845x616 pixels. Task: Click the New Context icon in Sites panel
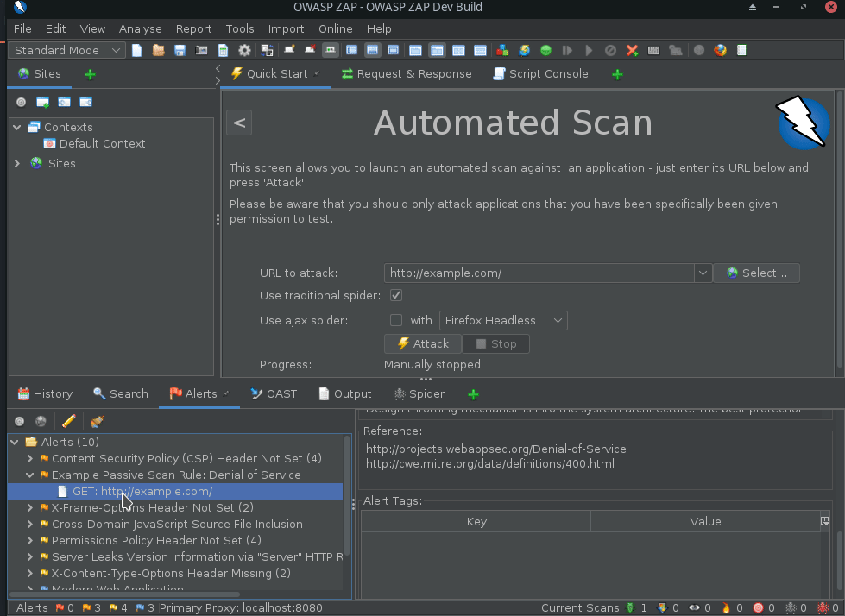[42, 103]
